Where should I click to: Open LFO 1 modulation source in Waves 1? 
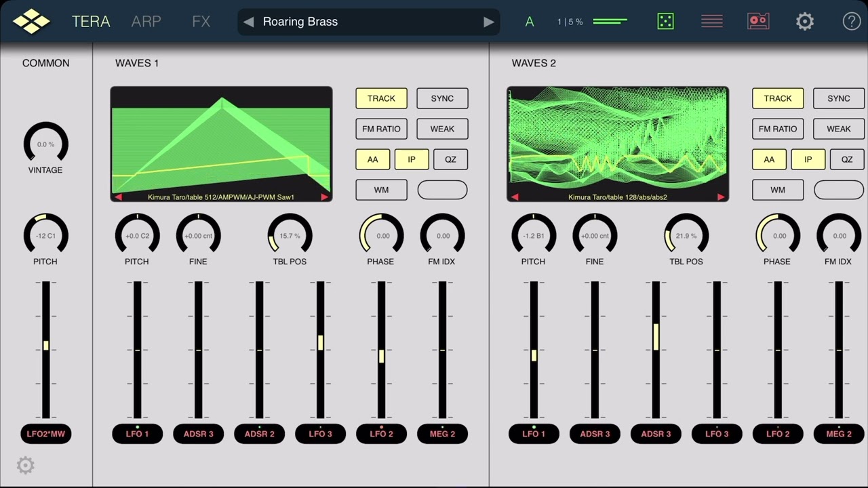[137, 434]
